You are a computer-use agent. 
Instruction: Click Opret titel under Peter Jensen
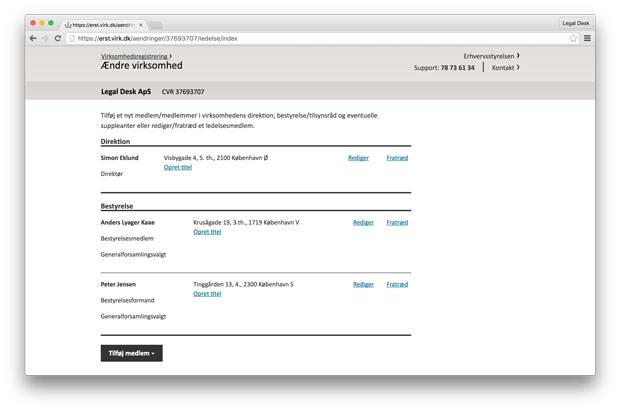point(207,294)
